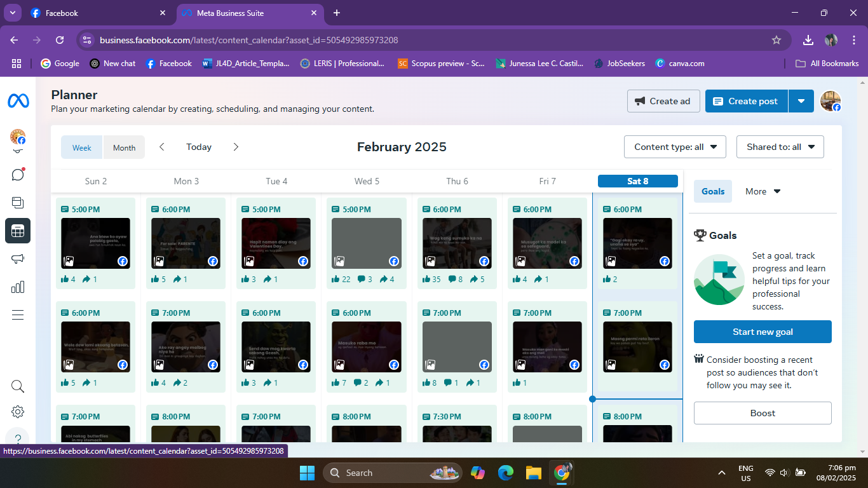Open Windows Start menu
Image resolution: width=868 pixels, height=488 pixels.
(x=307, y=473)
